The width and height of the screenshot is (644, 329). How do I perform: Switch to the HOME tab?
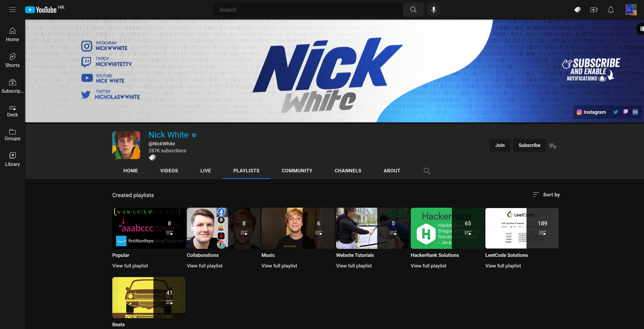point(131,171)
